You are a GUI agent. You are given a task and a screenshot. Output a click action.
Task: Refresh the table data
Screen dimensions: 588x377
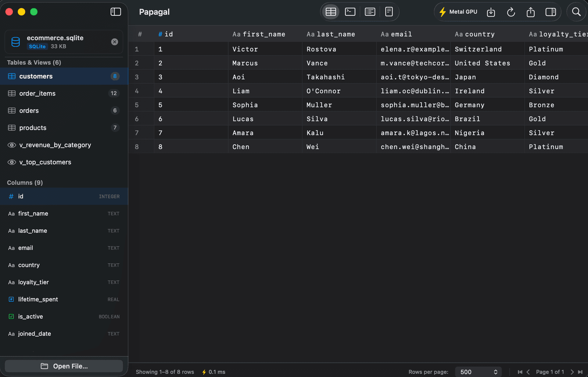pyautogui.click(x=511, y=12)
